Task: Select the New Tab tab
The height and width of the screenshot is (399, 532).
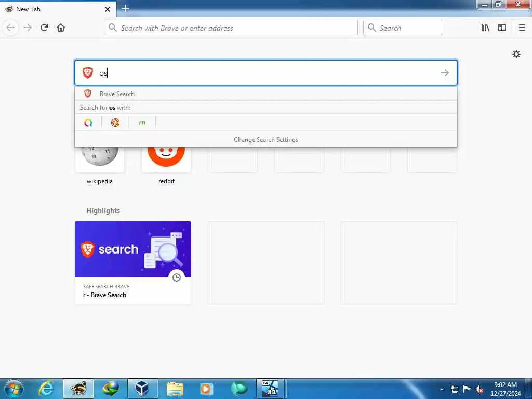Action: 58,9
